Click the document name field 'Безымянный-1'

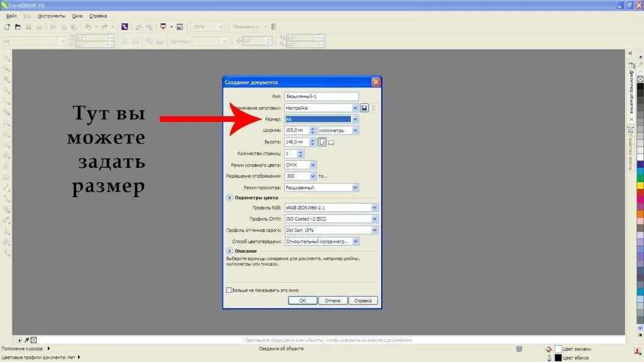coord(321,96)
